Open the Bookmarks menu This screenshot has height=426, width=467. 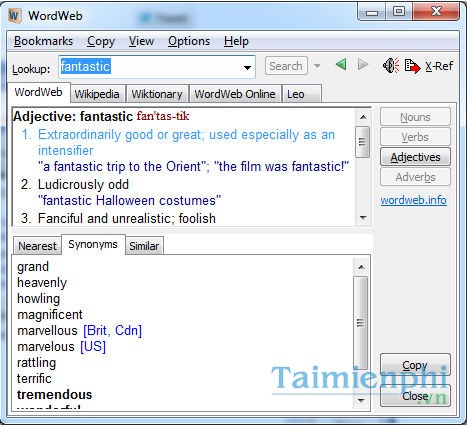[43, 41]
